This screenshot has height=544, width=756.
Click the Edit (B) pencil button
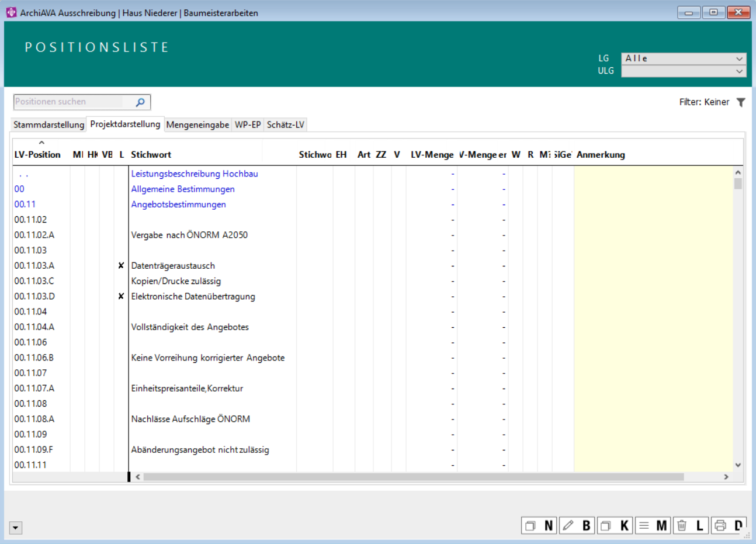tap(577, 525)
